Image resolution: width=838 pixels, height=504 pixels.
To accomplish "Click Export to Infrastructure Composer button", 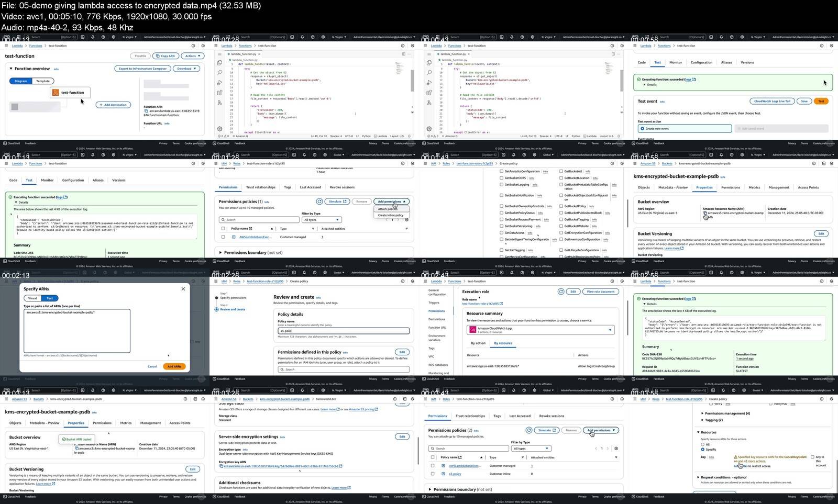I will [142, 69].
